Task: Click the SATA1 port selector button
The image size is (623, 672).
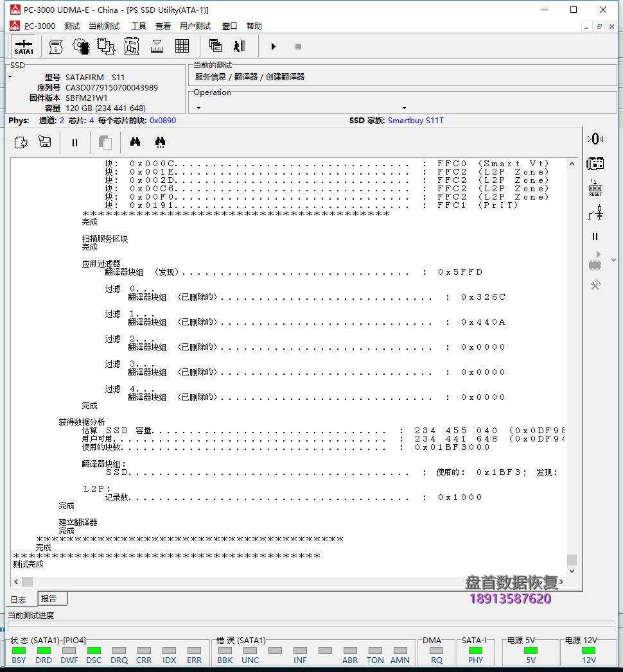Action: 24,46
